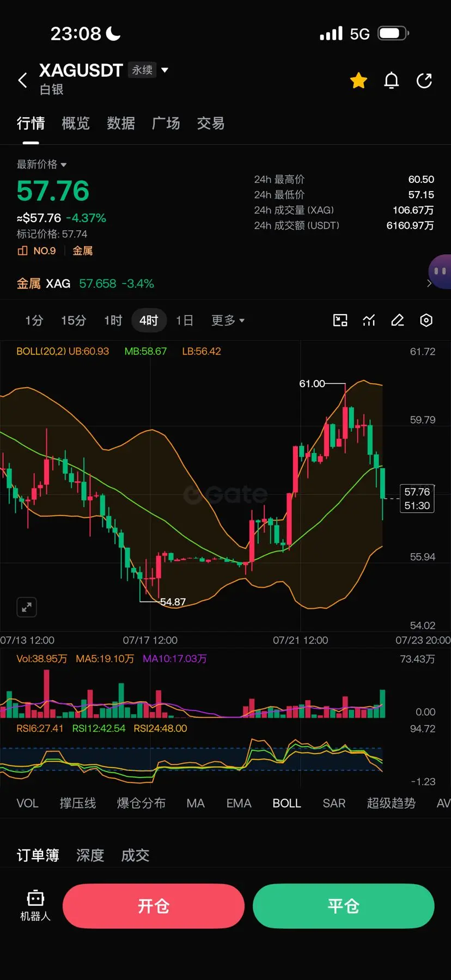Select the 1时 timeframe
This screenshot has width=451, height=980.
(113, 320)
